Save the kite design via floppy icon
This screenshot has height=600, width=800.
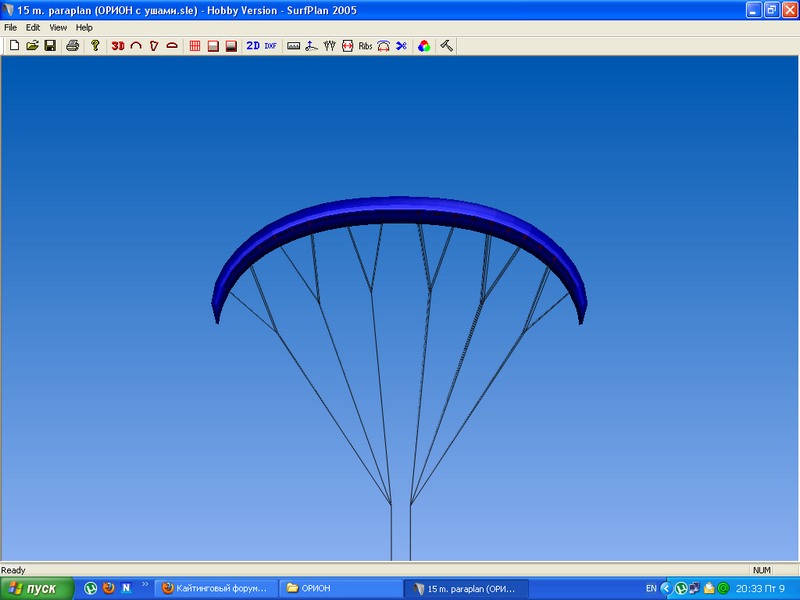(49, 46)
